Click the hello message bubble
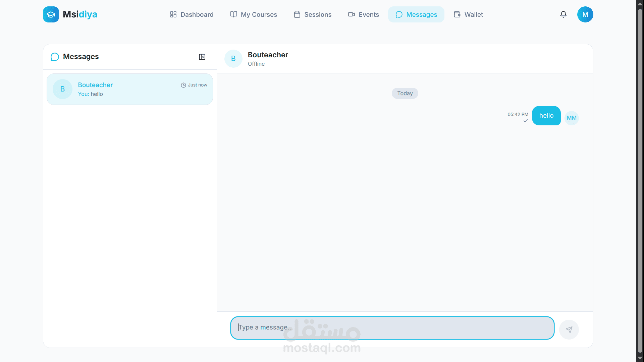This screenshot has height=362, width=644. [546, 116]
